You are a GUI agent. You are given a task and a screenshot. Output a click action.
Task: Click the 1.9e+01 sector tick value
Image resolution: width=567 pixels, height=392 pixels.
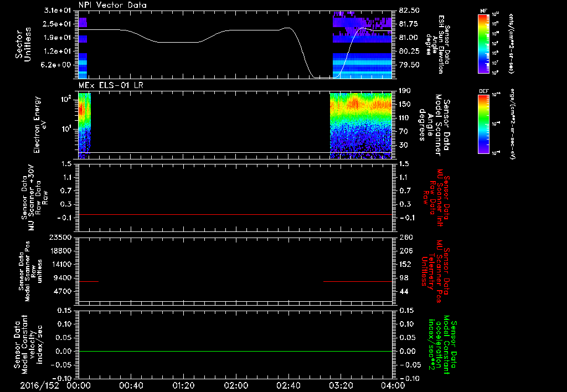(x=57, y=38)
